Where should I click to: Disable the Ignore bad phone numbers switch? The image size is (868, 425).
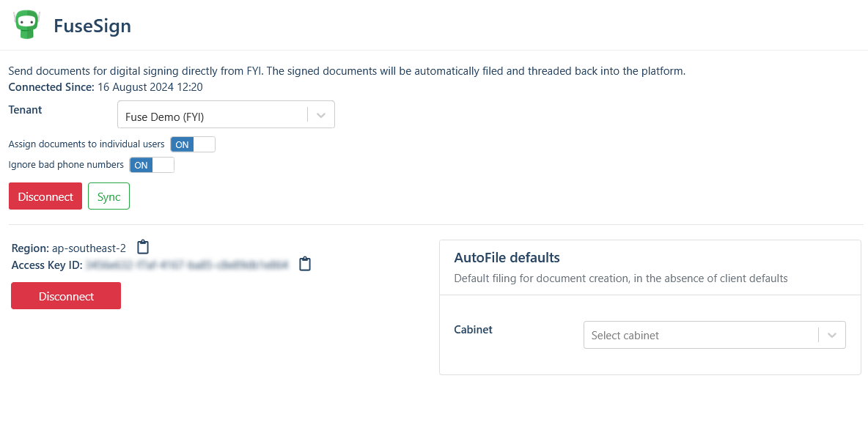click(x=152, y=165)
